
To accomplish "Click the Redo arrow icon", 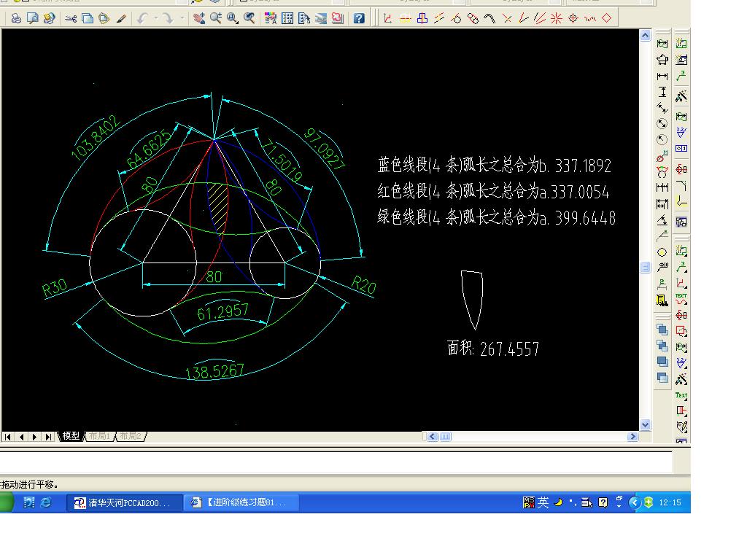I will pyautogui.click(x=168, y=18).
